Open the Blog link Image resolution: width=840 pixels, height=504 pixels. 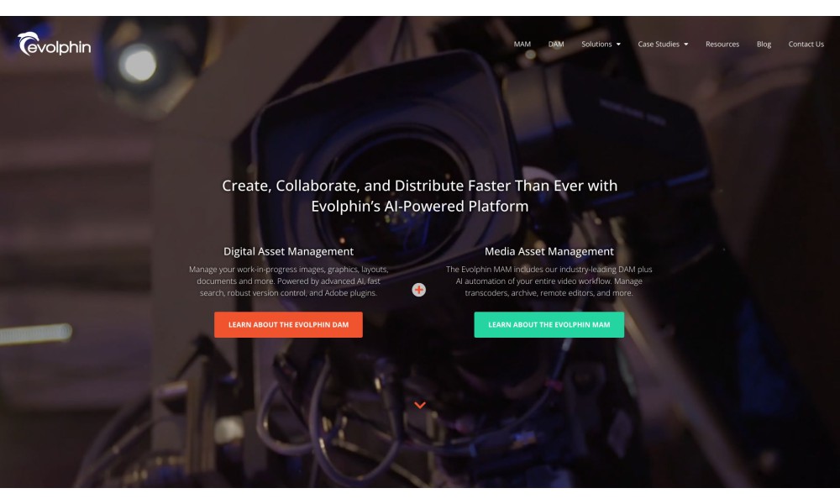(x=764, y=44)
